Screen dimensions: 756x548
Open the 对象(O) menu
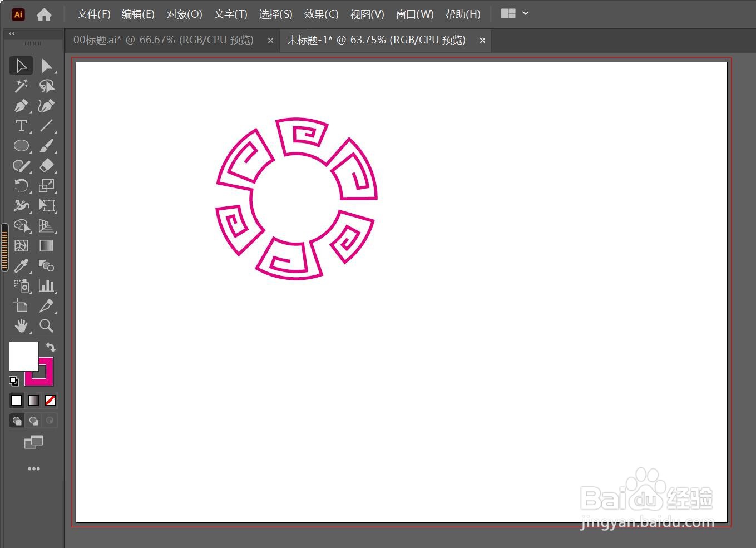pos(184,14)
